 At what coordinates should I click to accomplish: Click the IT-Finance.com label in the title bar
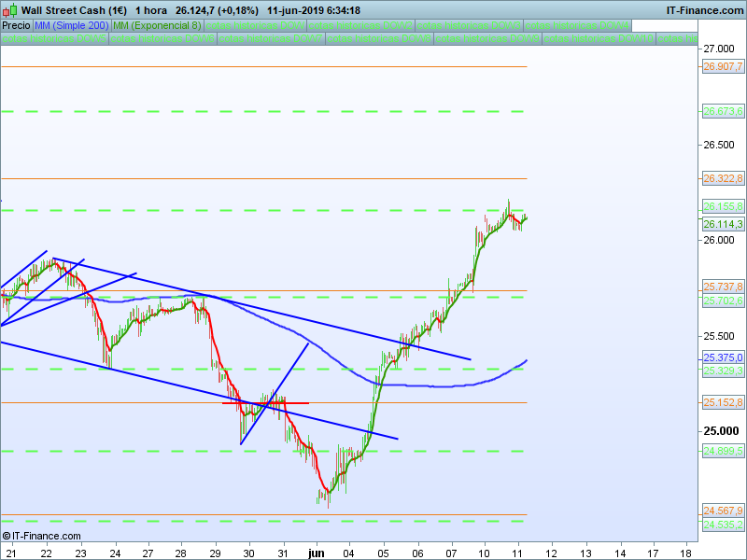click(x=705, y=10)
